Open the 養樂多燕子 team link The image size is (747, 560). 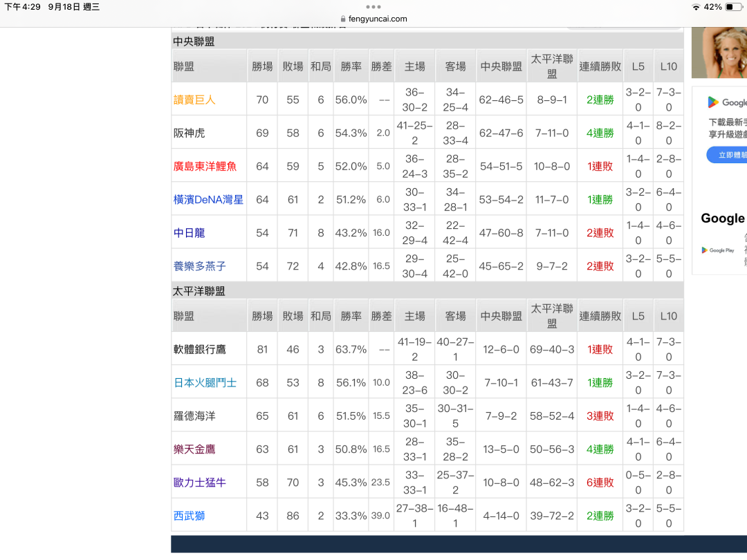tap(200, 266)
